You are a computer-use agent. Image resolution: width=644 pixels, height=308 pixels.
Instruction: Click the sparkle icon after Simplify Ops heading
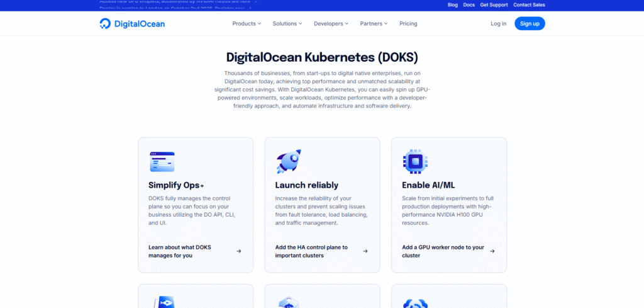point(202,186)
